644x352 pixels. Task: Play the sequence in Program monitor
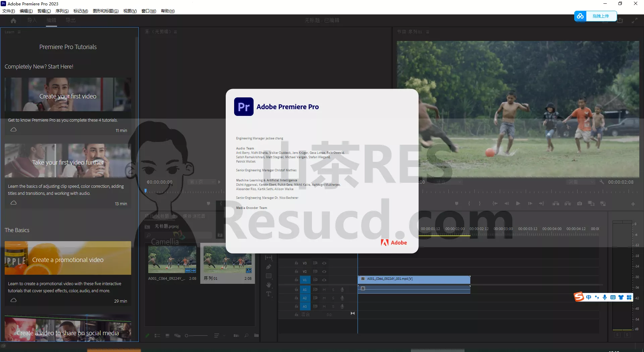(x=518, y=204)
